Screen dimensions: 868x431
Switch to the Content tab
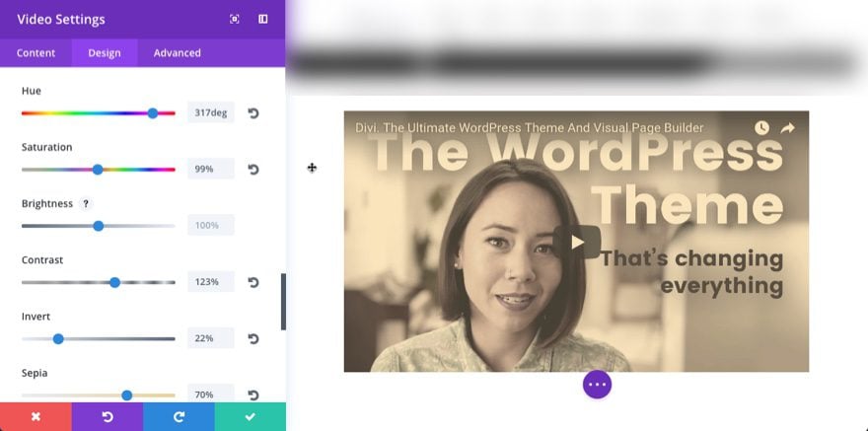[36, 53]
